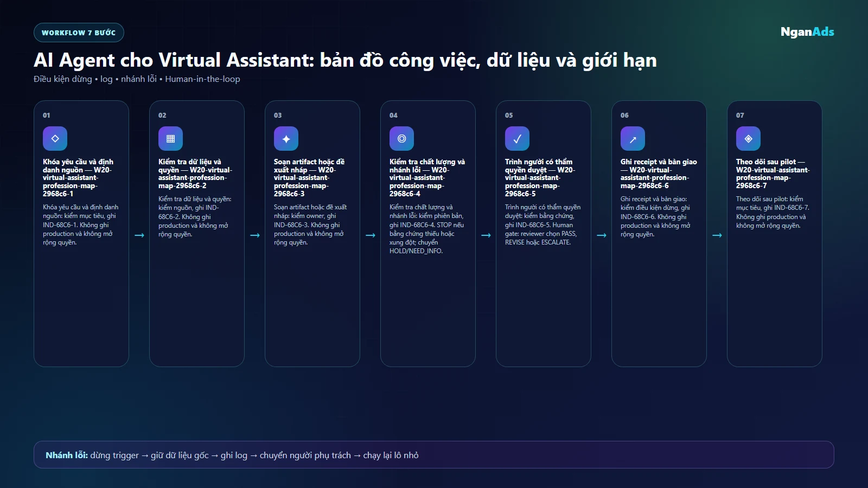Viewport: 868px width, 488px height.
Task: Click description mentioning IND-68C6-3
Action: [x=310, y=225]
